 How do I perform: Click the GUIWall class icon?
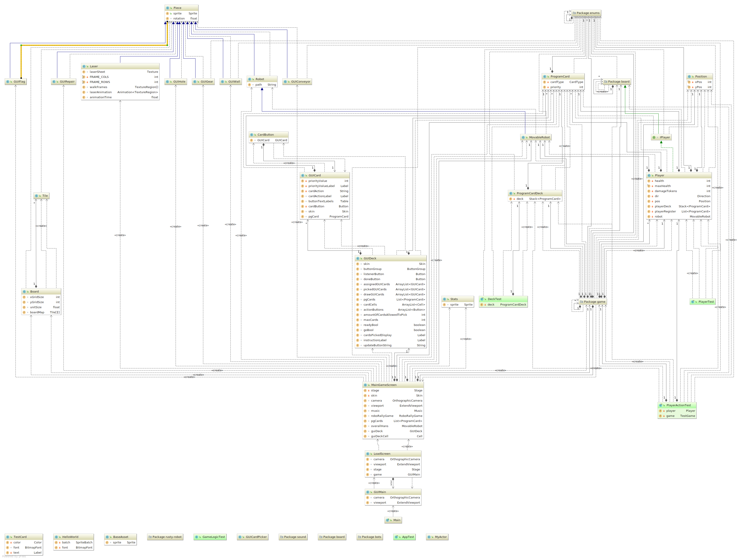coord(223,82)
